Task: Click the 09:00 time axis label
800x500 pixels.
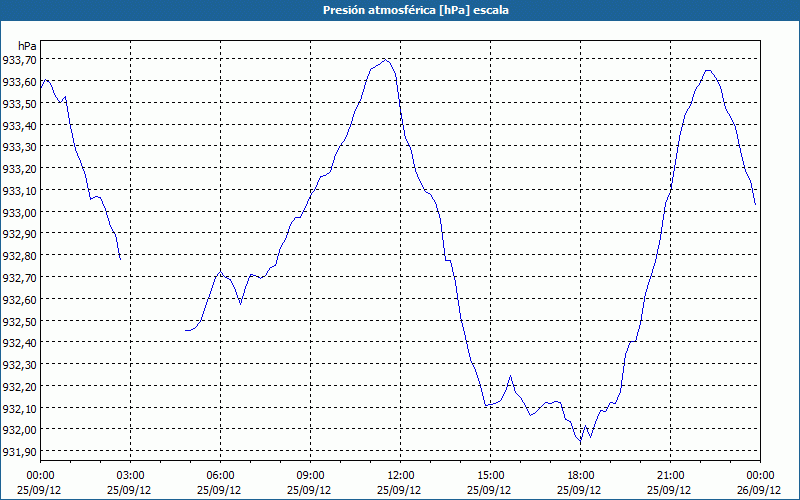Action: [x=310, y=476]
